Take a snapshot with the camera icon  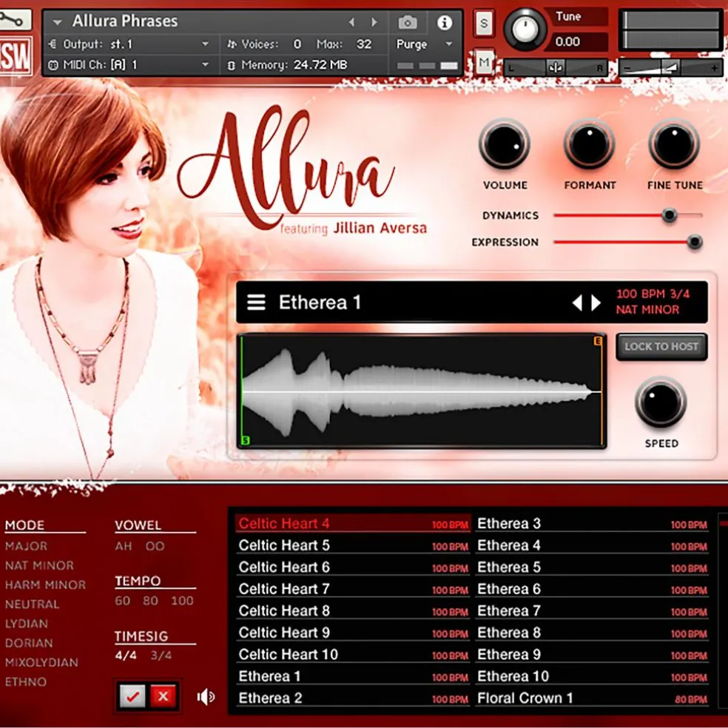pos(407,21)
